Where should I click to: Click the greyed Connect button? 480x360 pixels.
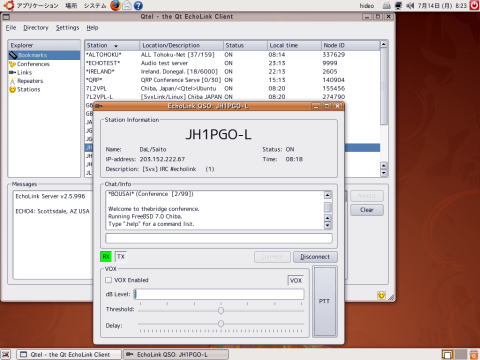[272, 257]
